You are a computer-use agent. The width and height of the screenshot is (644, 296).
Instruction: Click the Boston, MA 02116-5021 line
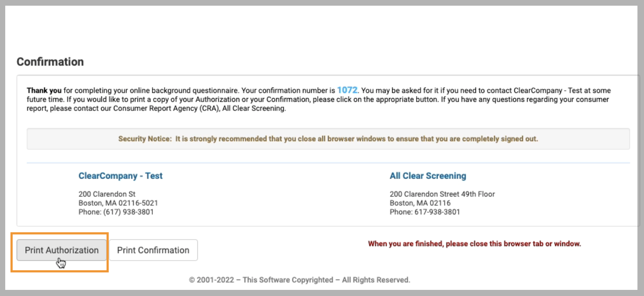click(118, 203)
